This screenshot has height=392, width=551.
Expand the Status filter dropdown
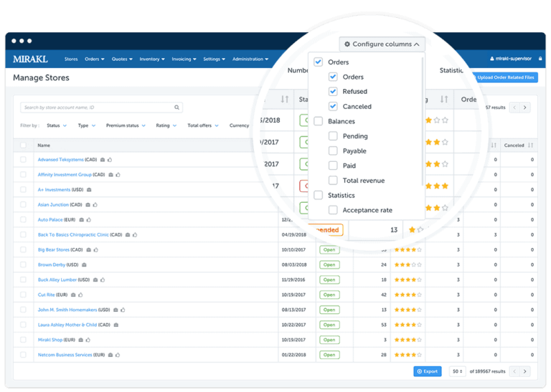(x=56, y=125)
